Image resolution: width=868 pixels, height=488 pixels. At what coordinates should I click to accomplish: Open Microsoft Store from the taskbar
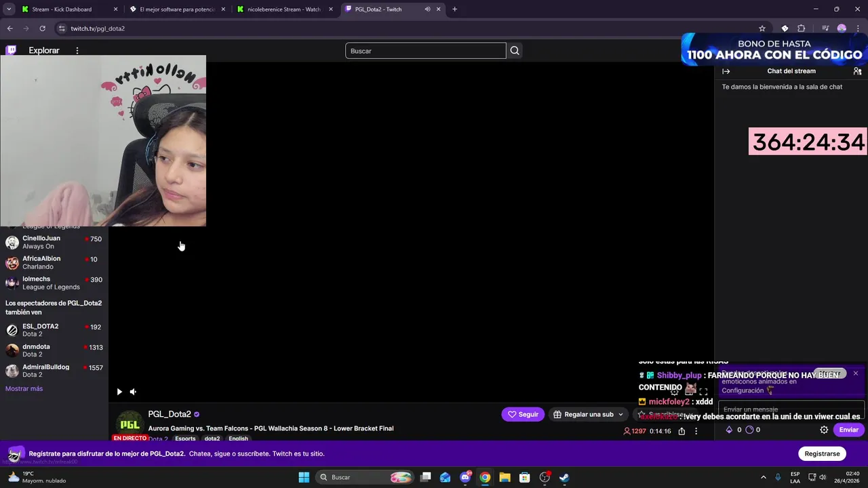click(524, 477)
